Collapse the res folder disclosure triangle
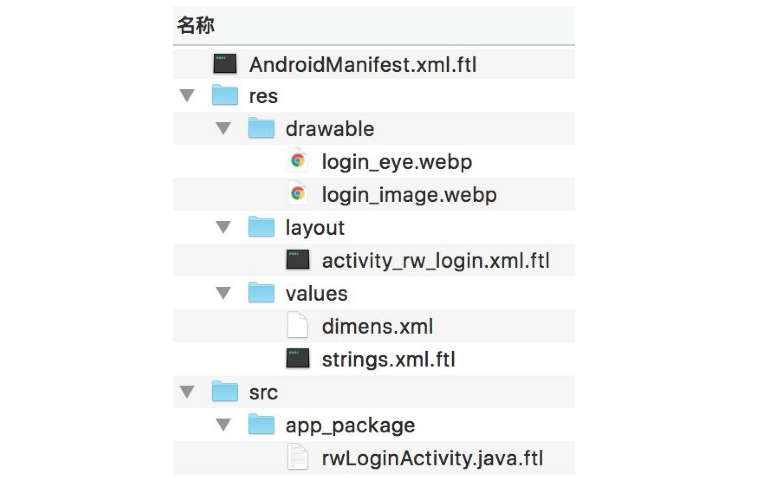The height and width of the screenshot is (478, 759). tap(187, 97)
